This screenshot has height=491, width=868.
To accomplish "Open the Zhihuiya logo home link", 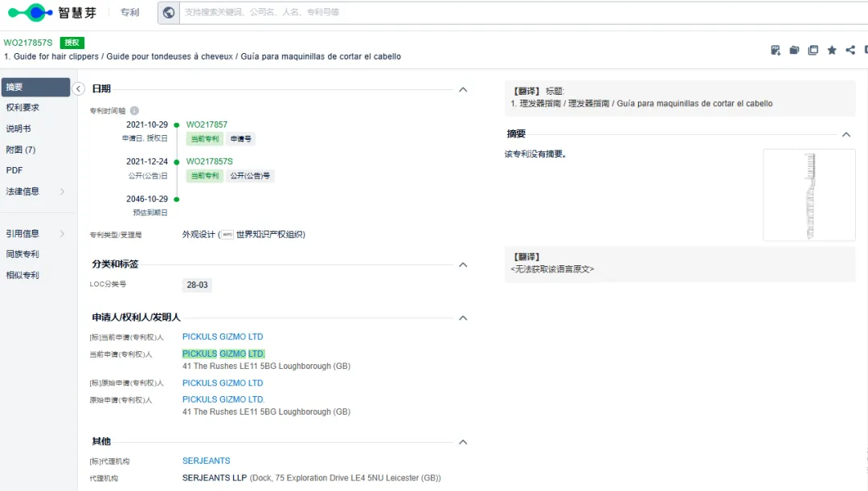I will coord(52,12).
